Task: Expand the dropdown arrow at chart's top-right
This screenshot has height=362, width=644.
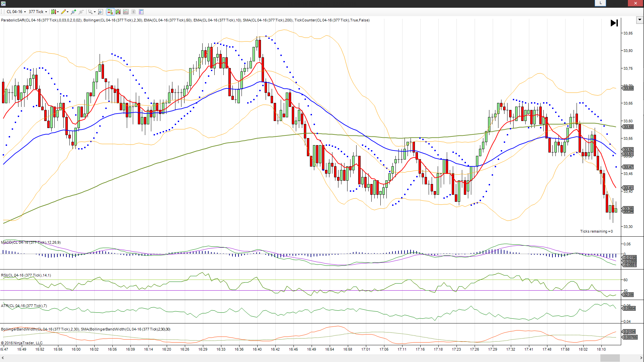Action: 640,20
